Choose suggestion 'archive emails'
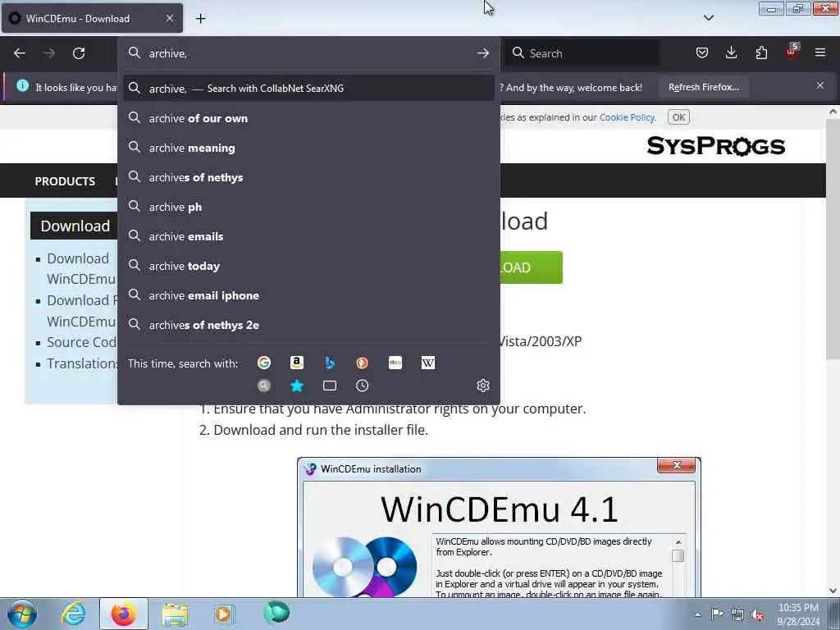840x630 pixels. tap(308, 236)
